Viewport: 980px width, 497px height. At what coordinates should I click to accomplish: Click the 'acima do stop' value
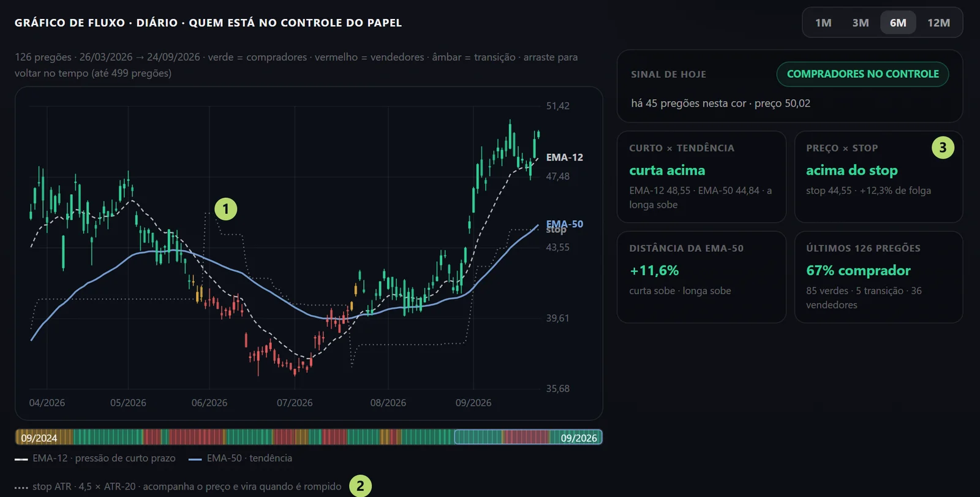click(x=851, y=170)
